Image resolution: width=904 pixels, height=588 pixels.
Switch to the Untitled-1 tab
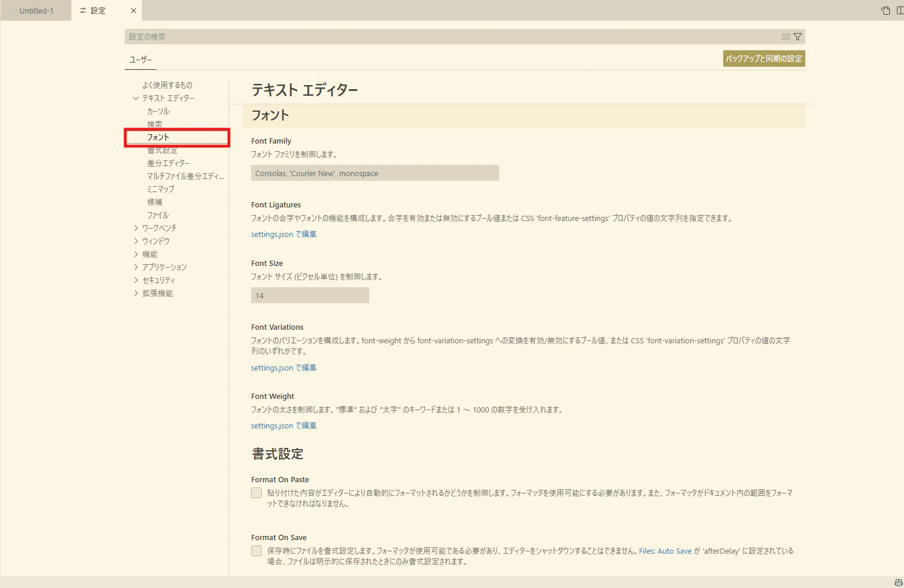pos(36,11)
